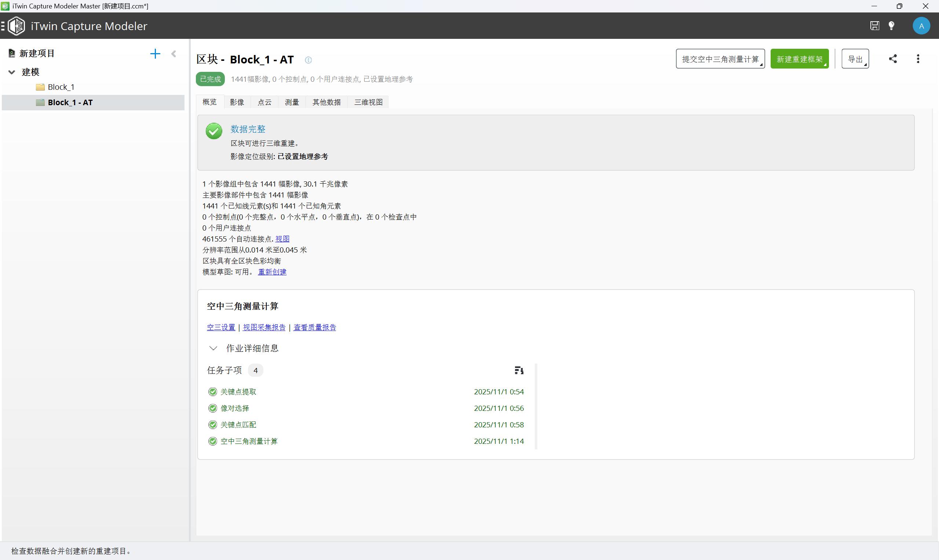Open the three-dot more options menu
The height and width of the screenshot is (560, 939).
point(918,59)
